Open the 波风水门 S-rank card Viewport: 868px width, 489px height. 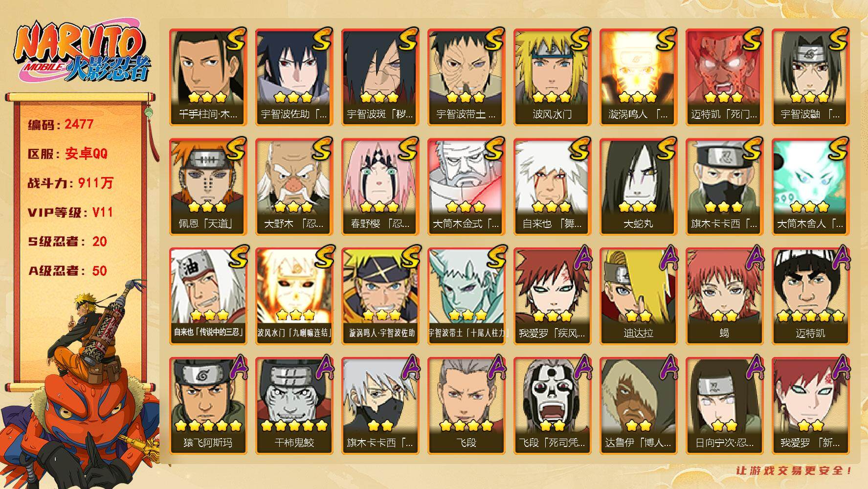pos(552,77)
